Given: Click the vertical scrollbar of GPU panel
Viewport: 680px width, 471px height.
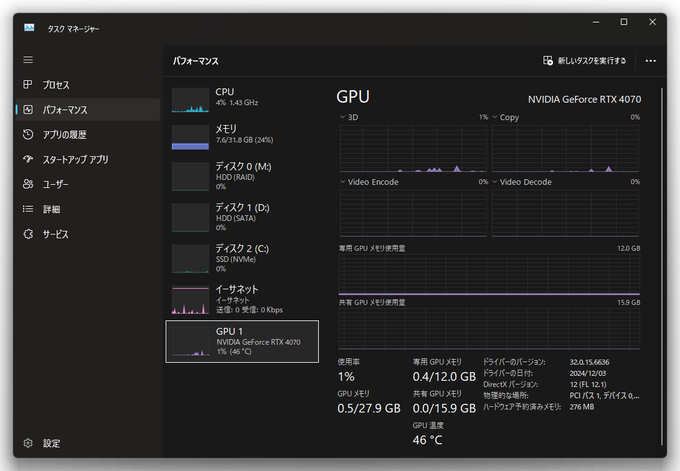Looking at the screenshot, I should 662,266.
